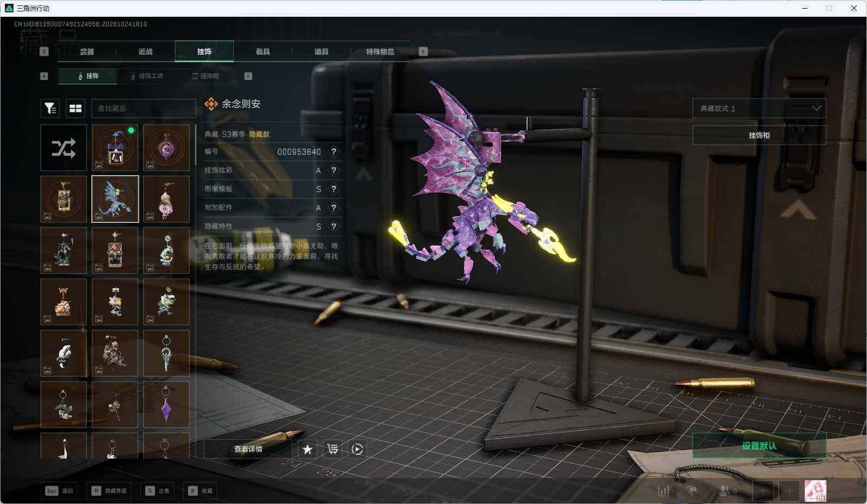Open the statistics bar-chart icon
The image size is (867, 504).
point(664,490)
